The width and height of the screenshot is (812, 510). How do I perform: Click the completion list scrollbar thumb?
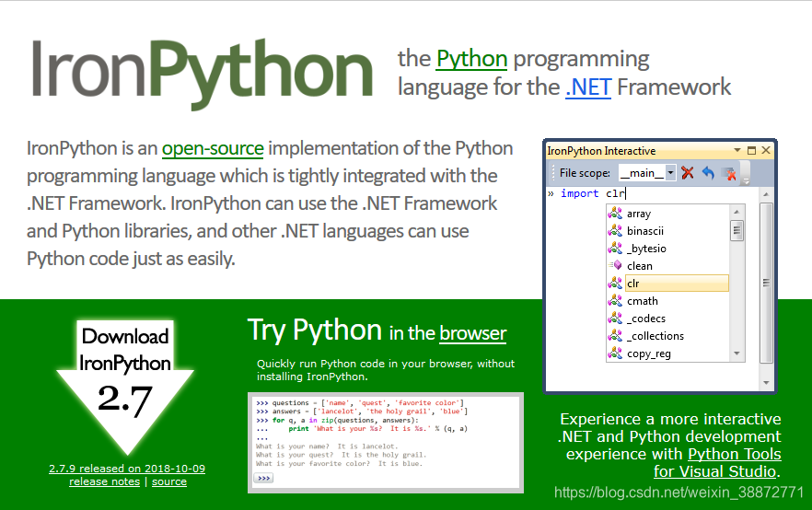pyautogui.click(x=737, y=230)
